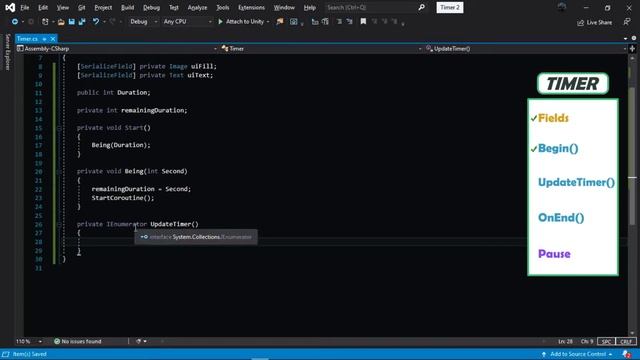Viewport: 640px width, 360px height.
Task: Open the Build menu
Action: click(127, 7)
